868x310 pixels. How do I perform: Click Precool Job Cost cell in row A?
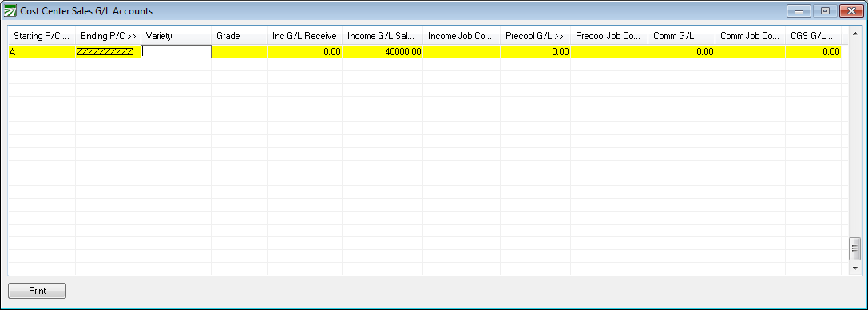pos(609,51)
